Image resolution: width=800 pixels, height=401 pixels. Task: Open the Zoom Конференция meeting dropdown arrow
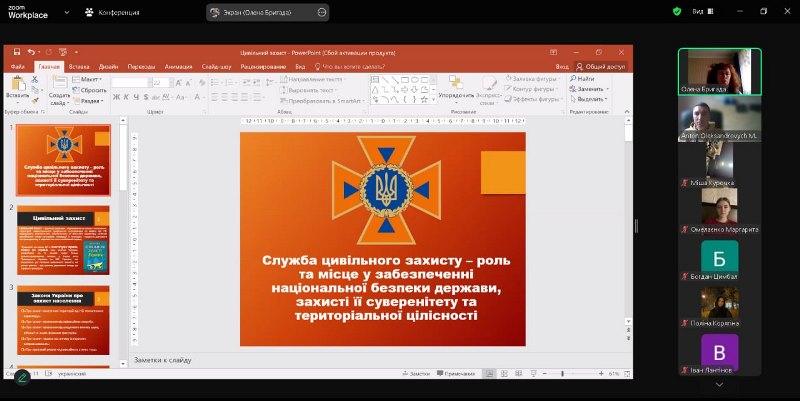tap(66, 12)
